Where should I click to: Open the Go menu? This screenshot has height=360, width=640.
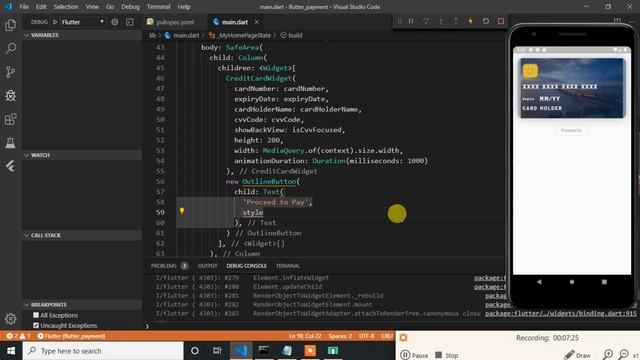point(110,7)
